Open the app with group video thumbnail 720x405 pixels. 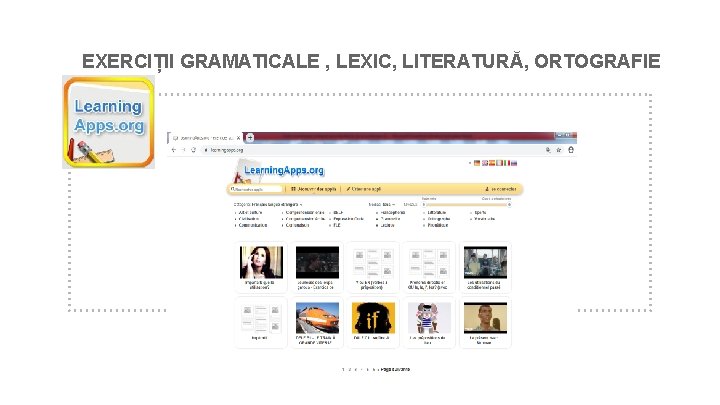tap(485, 267)
